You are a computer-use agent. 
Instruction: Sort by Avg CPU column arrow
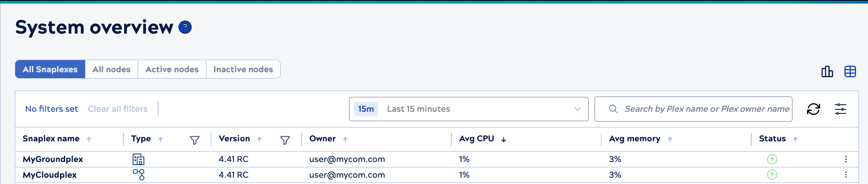[x=504, y=140]
